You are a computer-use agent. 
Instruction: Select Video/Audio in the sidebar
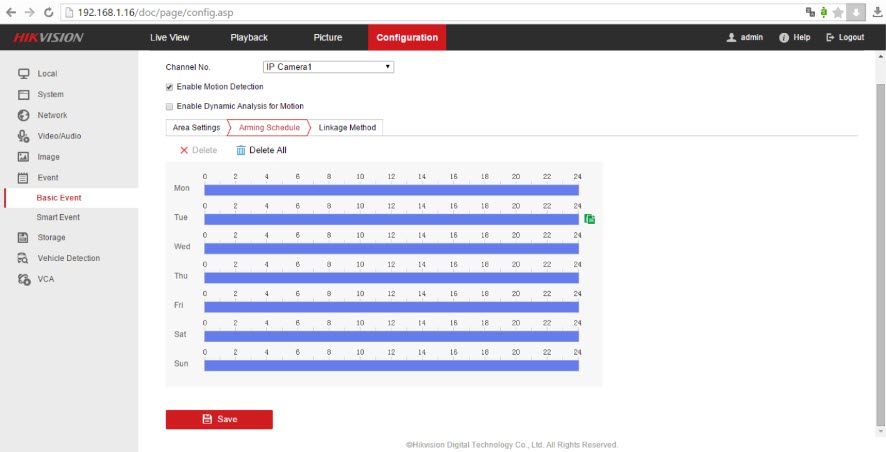[x=59, y=136]
